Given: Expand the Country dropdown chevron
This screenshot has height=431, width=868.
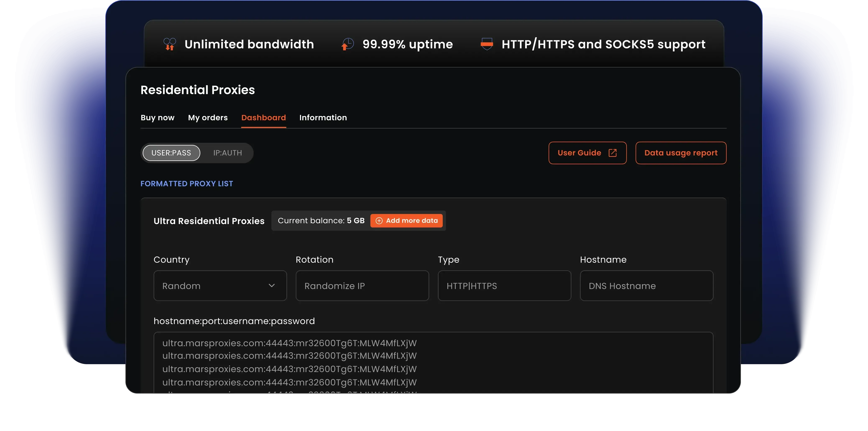Looking at the screenshot, I should pos(272,286).
